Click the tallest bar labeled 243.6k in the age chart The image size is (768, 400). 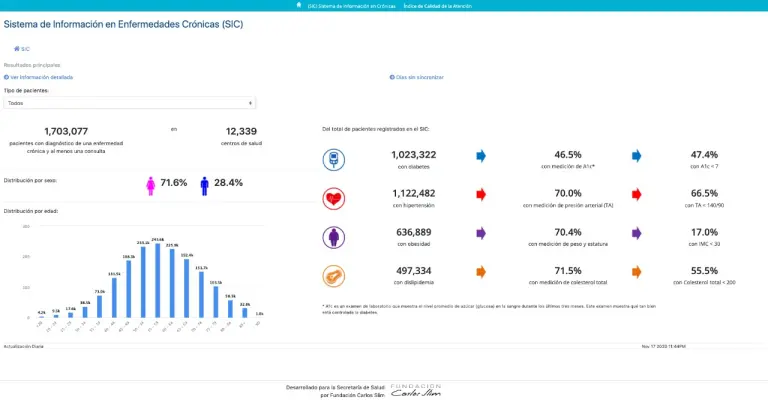pos(158,281)
